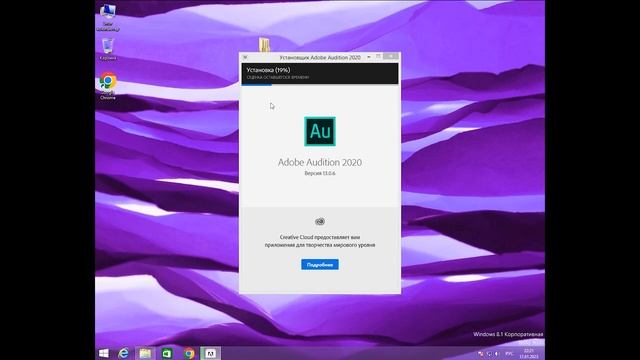The image size is (640, 360).
Task: Click the Adobe installer taskbar button
Action: [x=210, y=353]
